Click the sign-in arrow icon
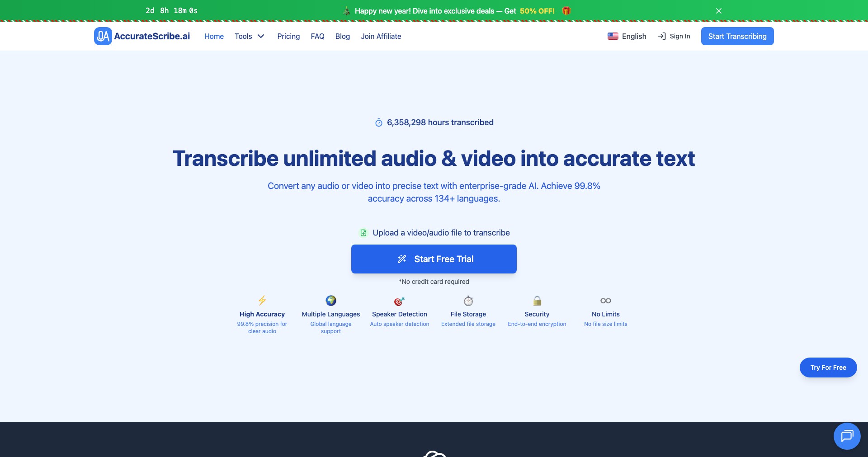 (x=662, y=36)
